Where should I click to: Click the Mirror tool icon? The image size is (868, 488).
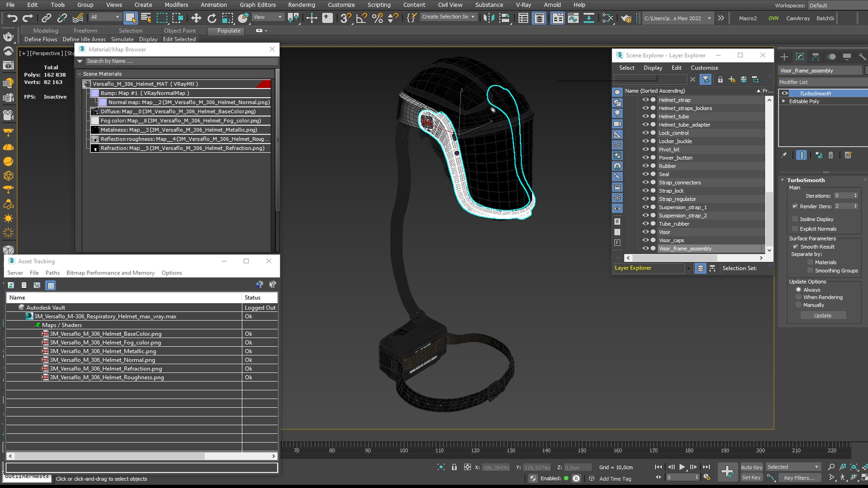pos(489,18)
